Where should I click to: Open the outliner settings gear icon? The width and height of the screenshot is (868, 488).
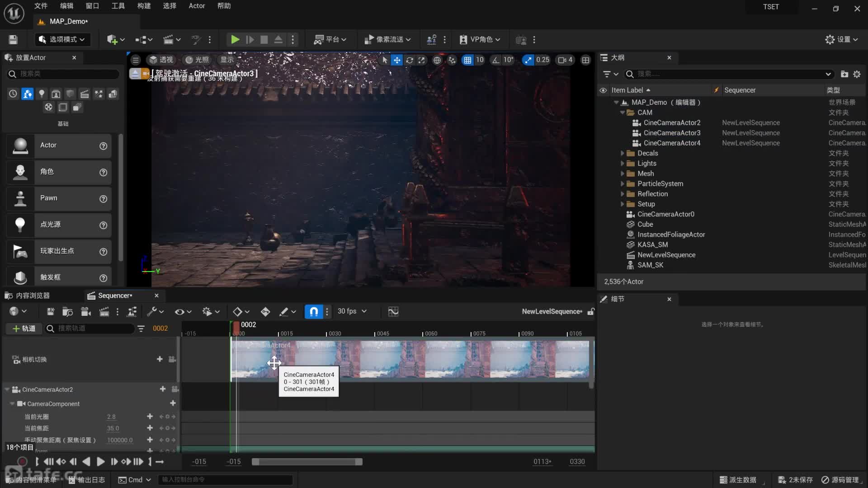point(857,74)
